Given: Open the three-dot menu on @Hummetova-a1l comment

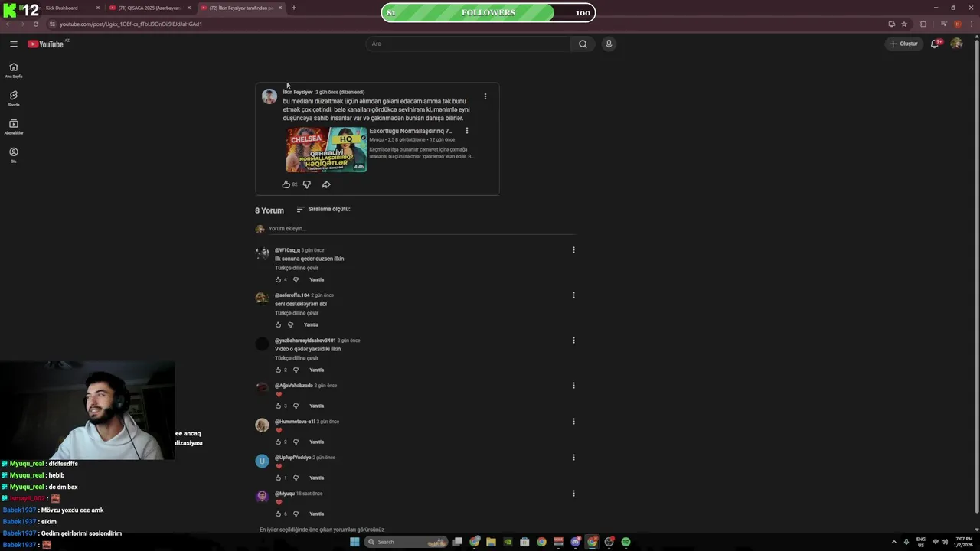Looking at the screenshot, I should click(x=573, y=422).
